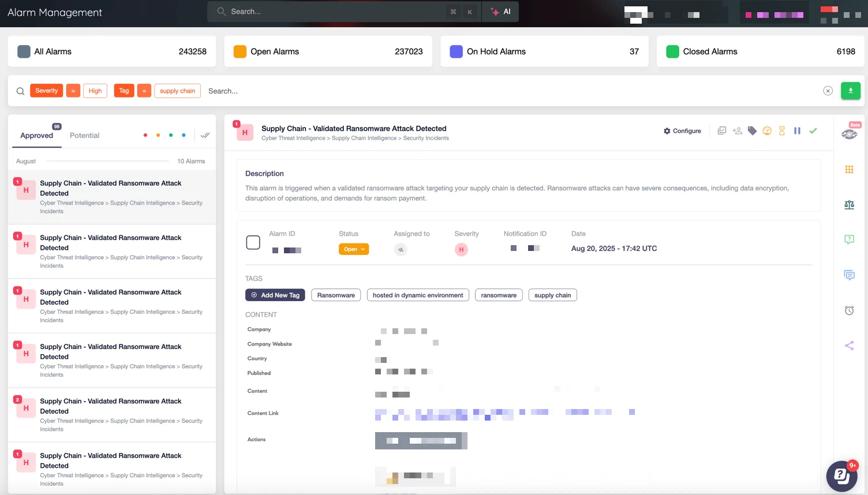This screenshot has width=868, height=495.
Task: Switch to the Potential tab
Action: [84, 135]
